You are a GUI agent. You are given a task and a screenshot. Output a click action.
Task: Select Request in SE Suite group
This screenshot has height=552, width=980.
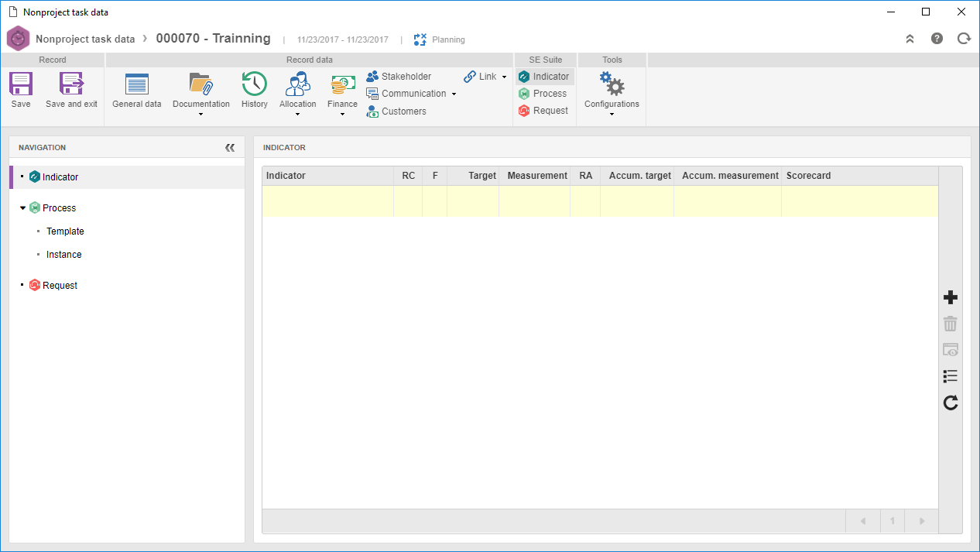tap(543, 111)
